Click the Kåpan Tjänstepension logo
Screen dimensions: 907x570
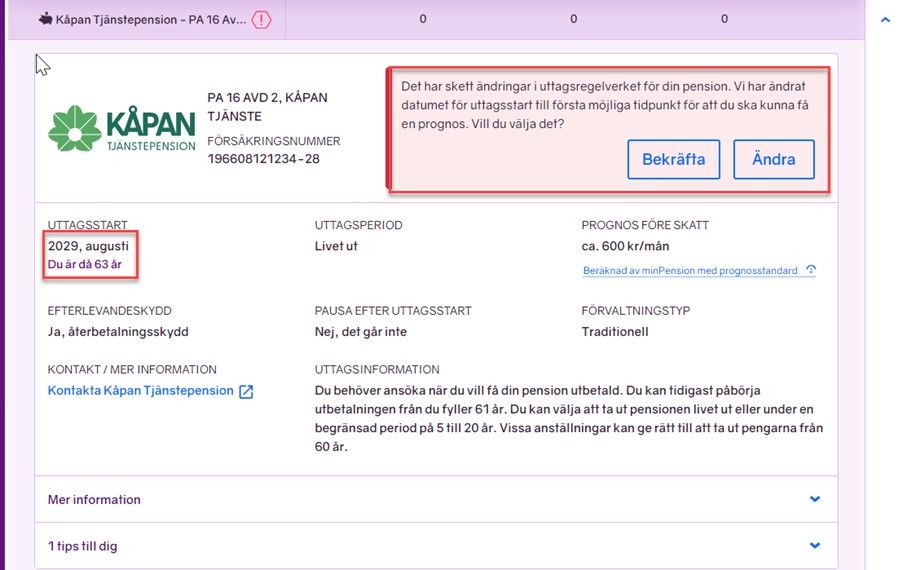coord(121,128)
